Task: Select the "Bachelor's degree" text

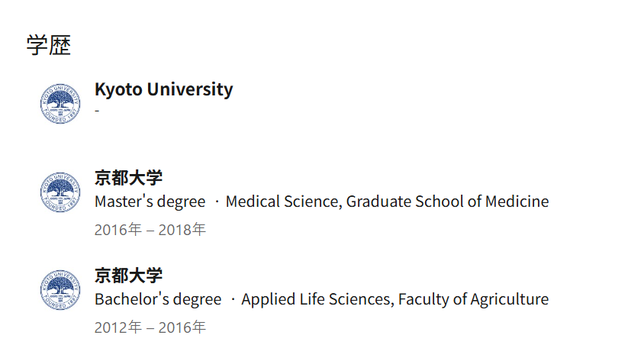Action: point(158,299)
